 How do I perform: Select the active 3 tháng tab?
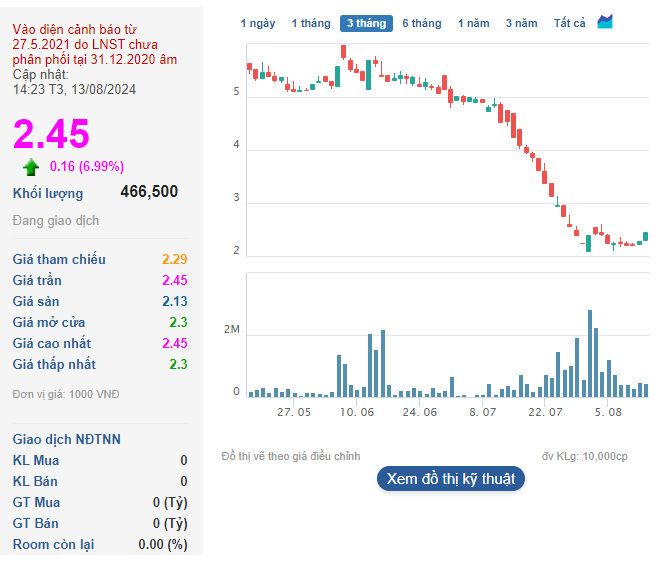click(366, 23)
